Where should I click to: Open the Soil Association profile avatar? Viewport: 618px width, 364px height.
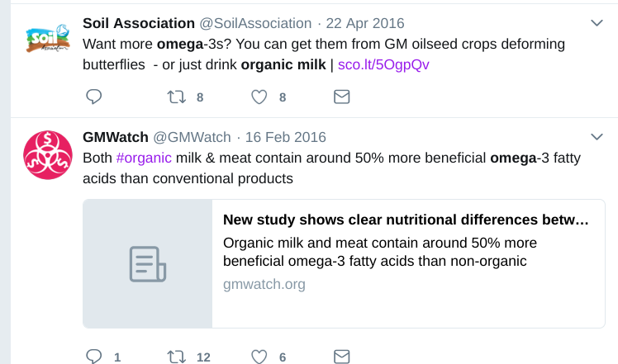point(46,40)
